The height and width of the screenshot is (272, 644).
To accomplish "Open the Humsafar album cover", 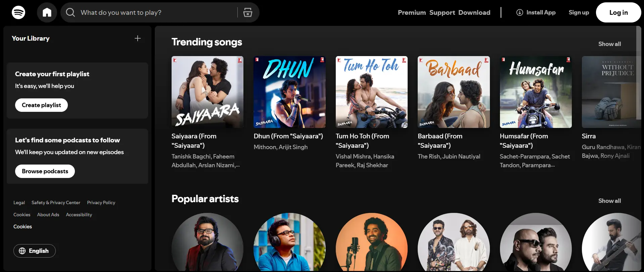I will [x=536, y=92].
